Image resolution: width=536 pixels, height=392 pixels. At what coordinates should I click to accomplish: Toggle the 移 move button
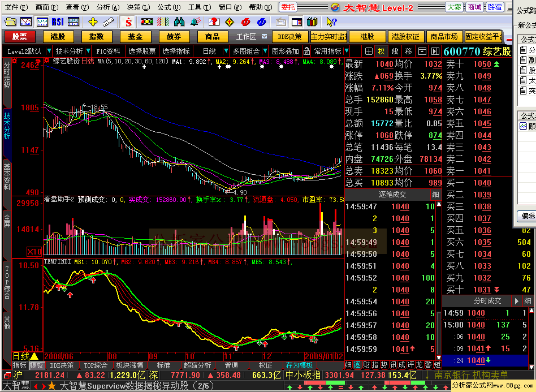pos(408,51)
